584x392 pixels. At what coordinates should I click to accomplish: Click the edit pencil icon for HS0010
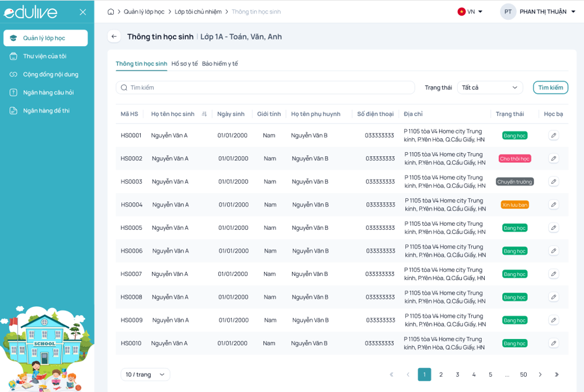click(554, 344)
